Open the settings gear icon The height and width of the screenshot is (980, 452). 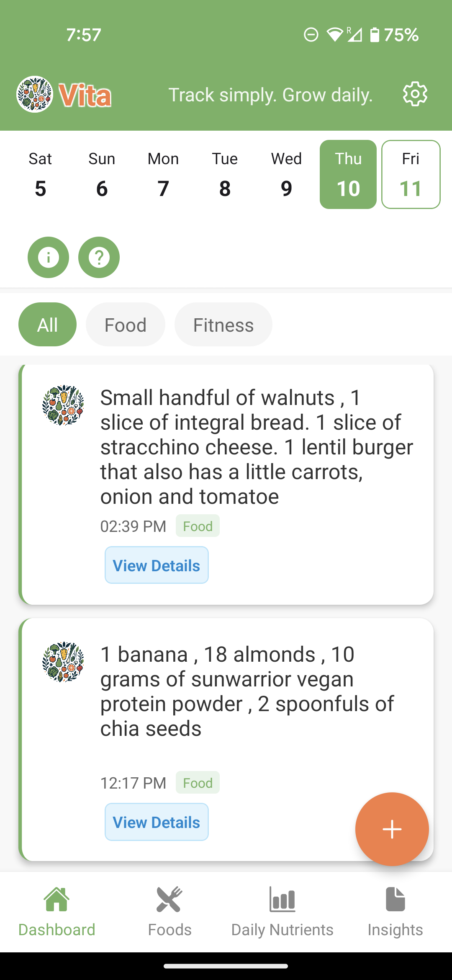coord(415,94)
